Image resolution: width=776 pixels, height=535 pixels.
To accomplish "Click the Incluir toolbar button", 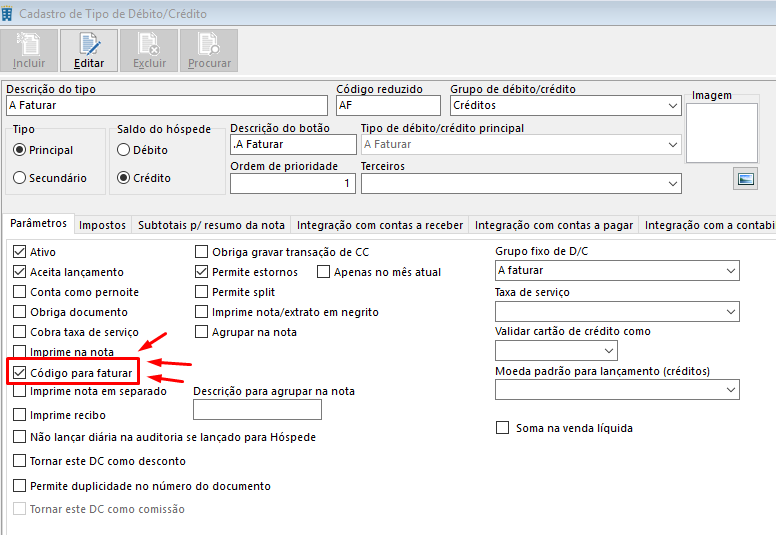I will coord(29,50).
